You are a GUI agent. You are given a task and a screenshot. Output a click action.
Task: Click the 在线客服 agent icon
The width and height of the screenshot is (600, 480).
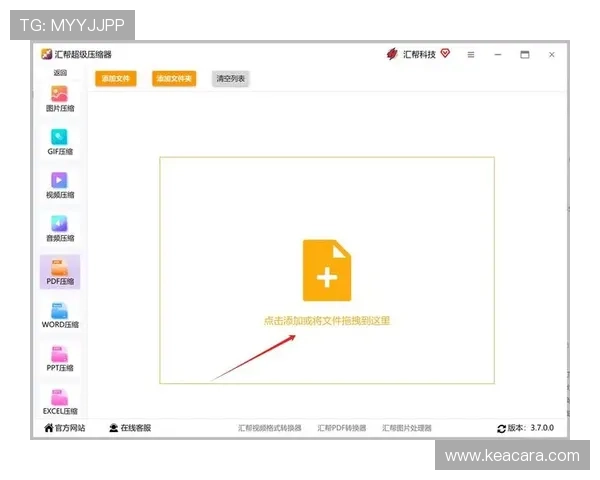(114, 428)
